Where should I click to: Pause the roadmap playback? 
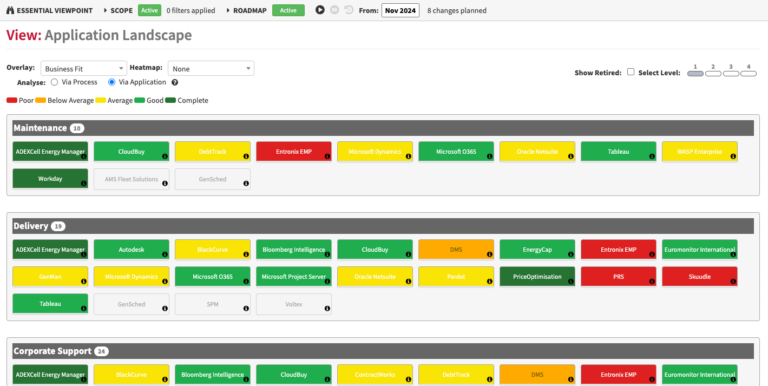(x=335, y=10)
